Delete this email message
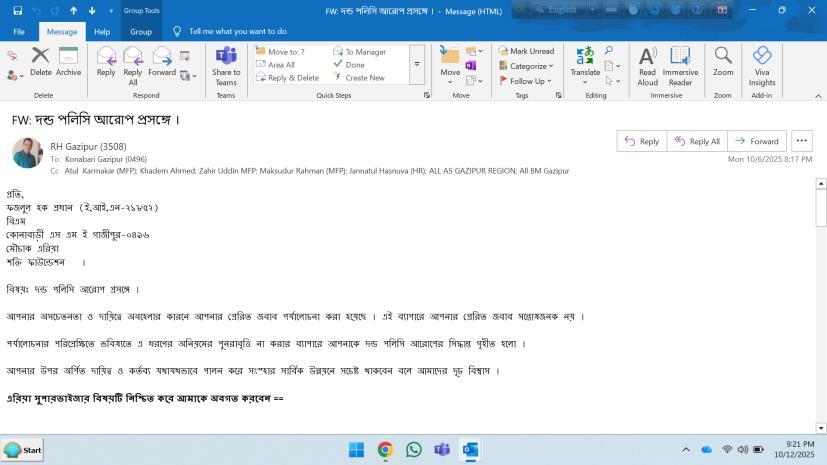The width and height of the screenshot is (827, 465). [x=41, y=60]
